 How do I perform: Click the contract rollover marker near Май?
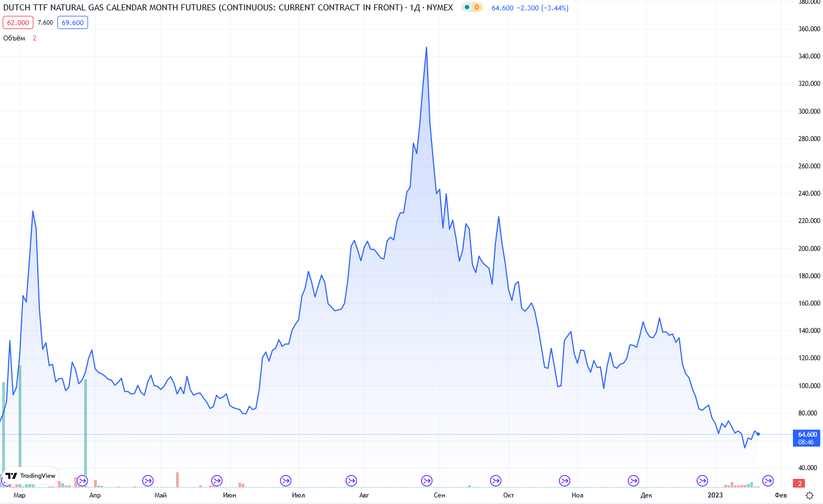coord(148,481)
